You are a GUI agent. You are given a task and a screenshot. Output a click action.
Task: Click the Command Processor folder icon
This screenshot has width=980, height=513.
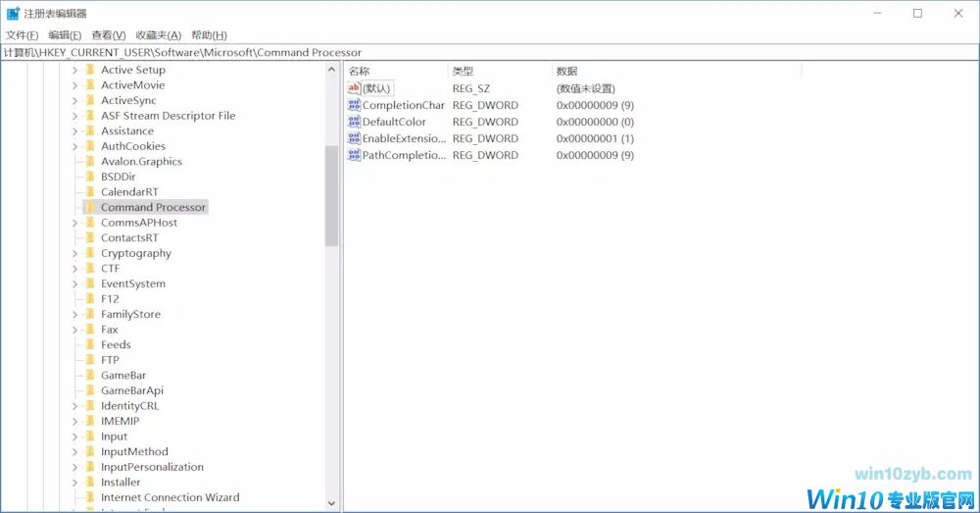(x=90, y=207)
